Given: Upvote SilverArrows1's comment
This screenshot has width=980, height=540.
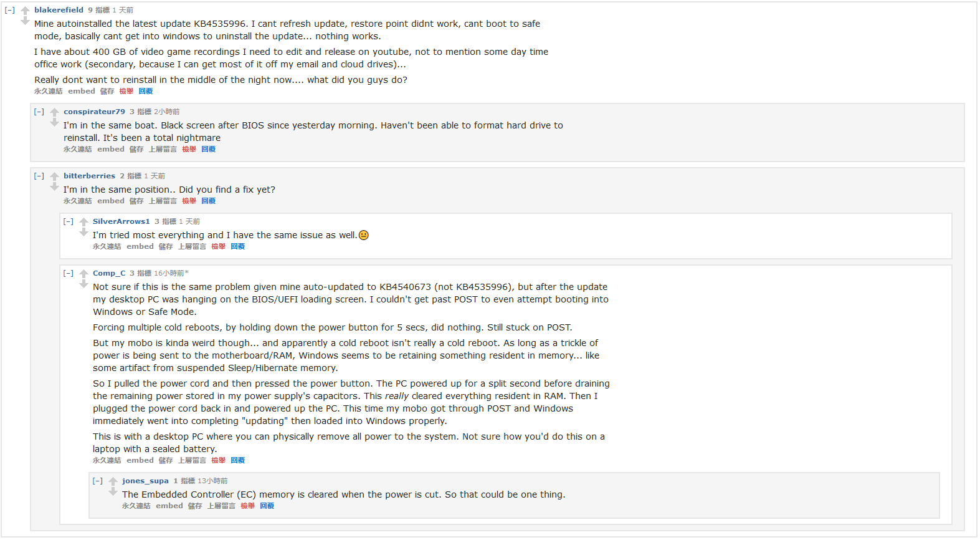Looking at the screenshot, I should 84,221.
